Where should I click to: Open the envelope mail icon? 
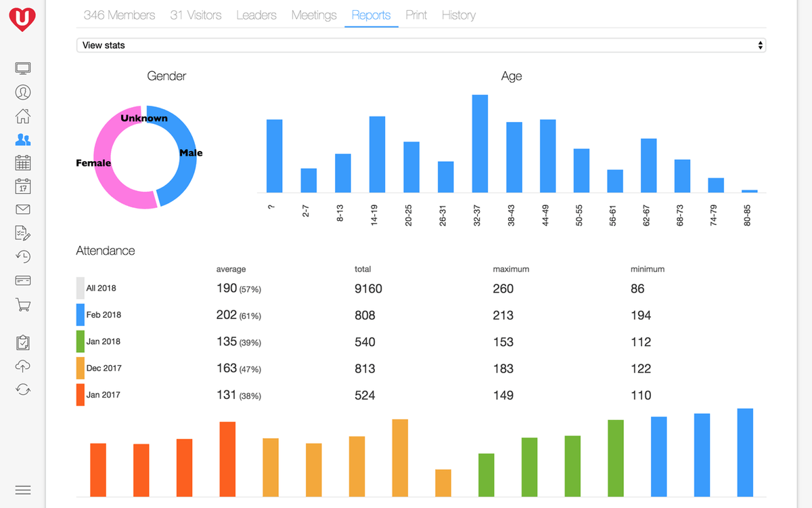pyautogui.click(x=23, y=210)
